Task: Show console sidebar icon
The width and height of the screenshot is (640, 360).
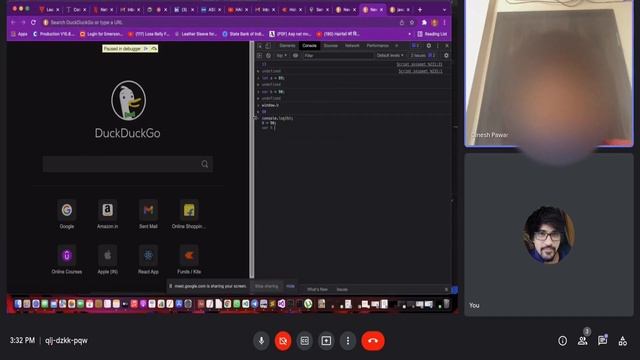Action: point(260,55)
